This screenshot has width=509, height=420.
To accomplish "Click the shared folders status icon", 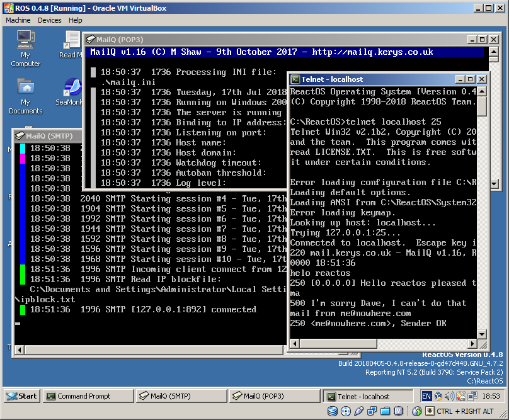I will pos(386,411).
